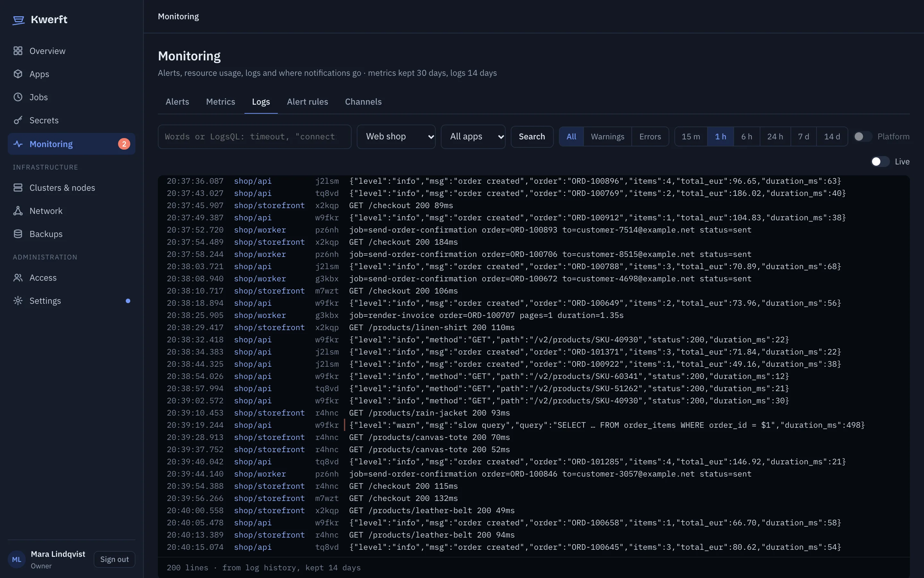924x578 pixels.
Task: Set time range to 7 d
Action: click(803, 136)
